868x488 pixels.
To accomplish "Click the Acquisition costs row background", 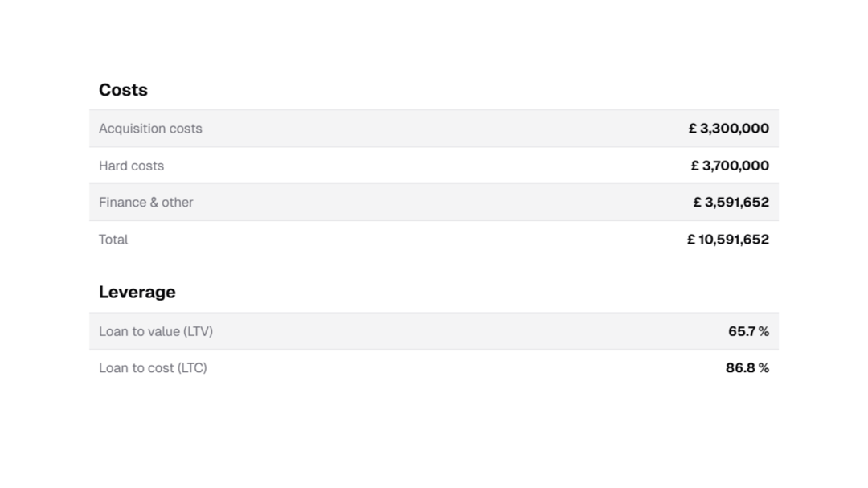I will coord(434,129).
